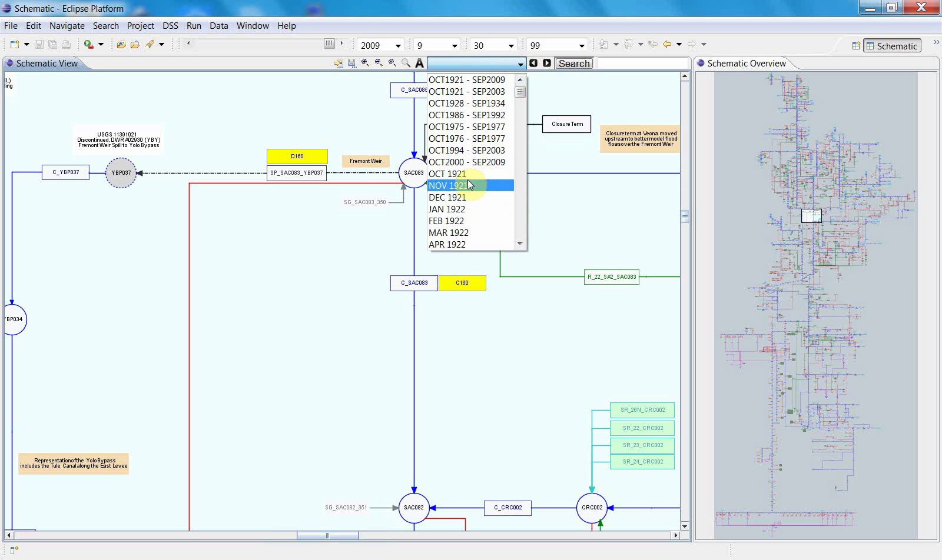Open the Search menu
The height and width of the screenshot is (560, 942).
tap(106, 26)
